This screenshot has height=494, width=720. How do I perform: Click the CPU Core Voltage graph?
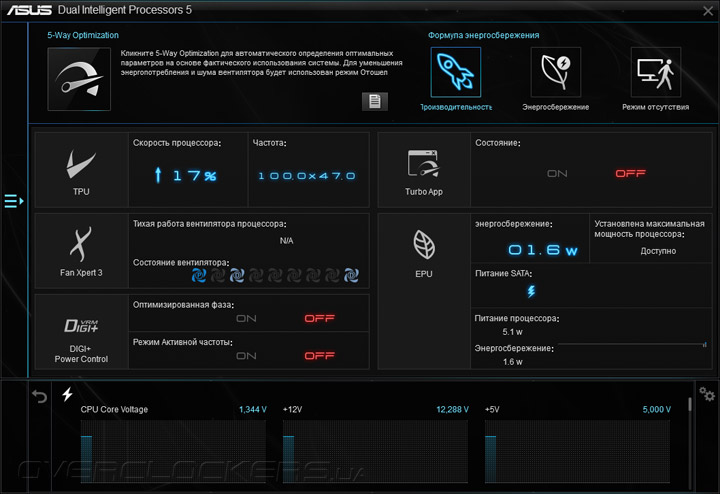click(x=173, y=451)
